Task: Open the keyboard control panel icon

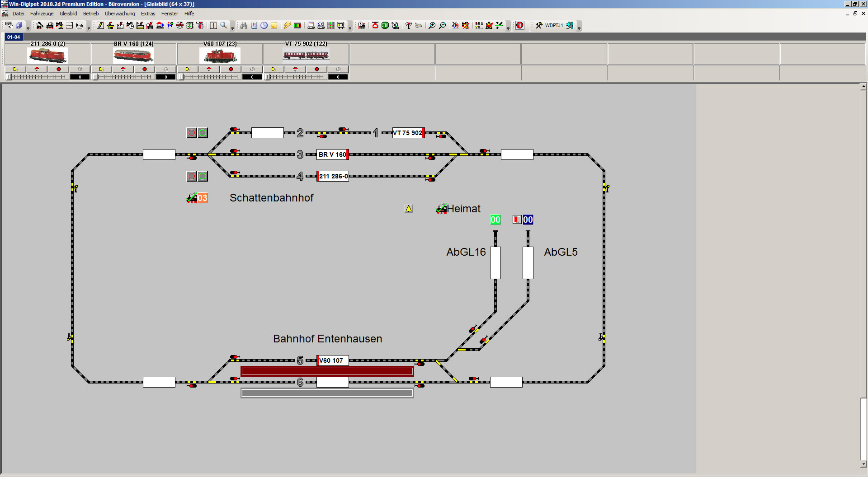Action: tap(9, 25)
